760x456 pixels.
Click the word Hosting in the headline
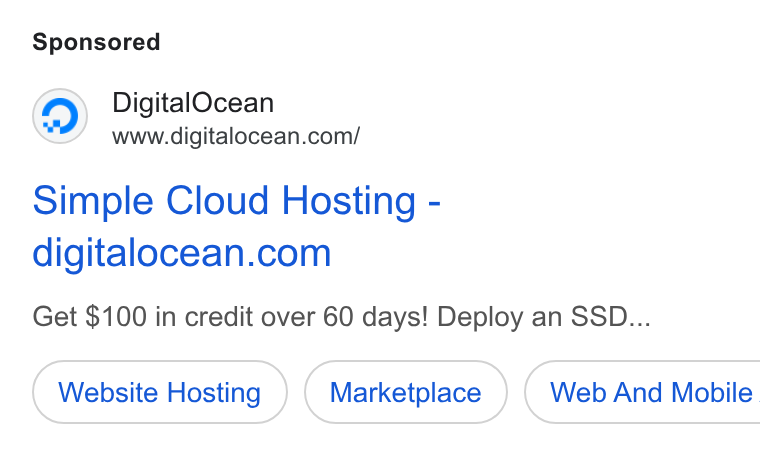click(x=348, y=201)
